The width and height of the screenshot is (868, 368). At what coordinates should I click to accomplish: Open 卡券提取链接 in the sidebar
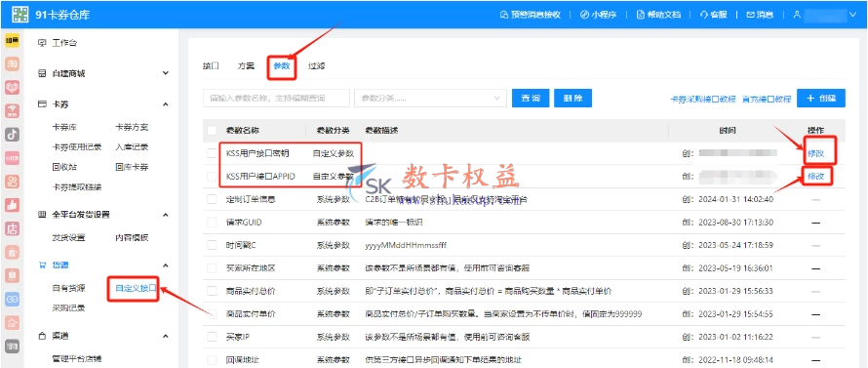(76, 187)
